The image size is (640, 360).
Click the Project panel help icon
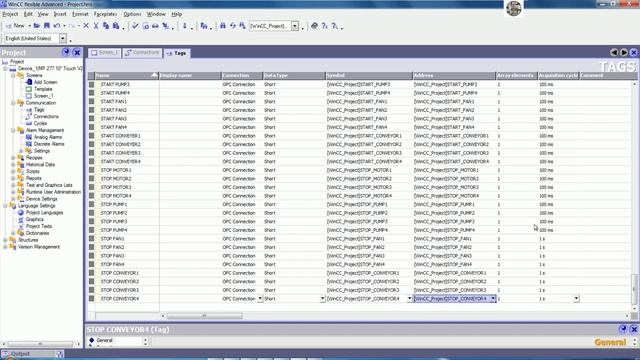66,52
